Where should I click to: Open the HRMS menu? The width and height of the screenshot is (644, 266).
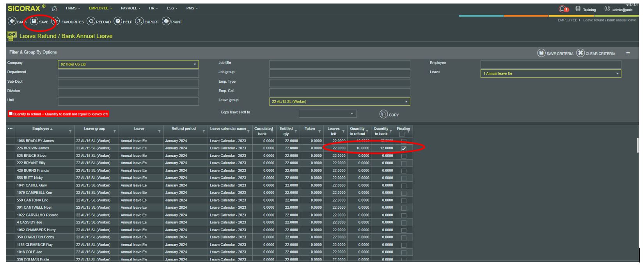click(73, 8)
